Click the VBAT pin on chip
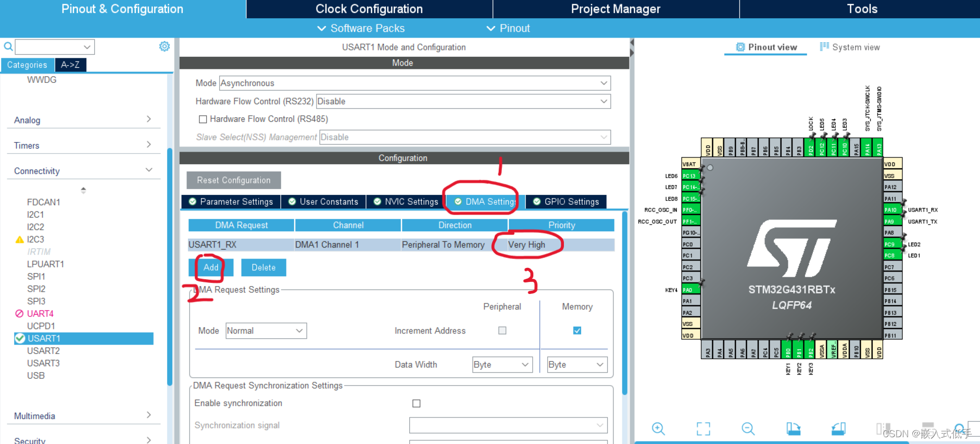 (x=691, y=164)
